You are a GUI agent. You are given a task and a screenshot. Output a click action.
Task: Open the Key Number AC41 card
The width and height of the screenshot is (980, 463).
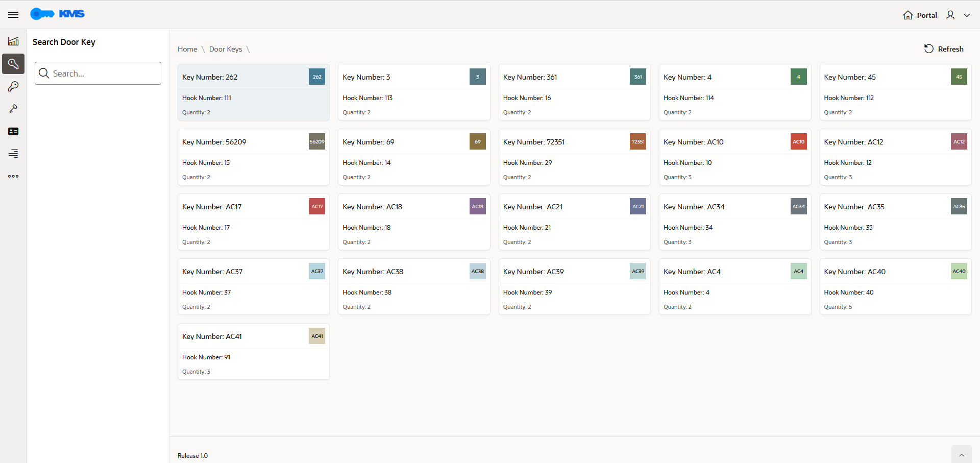click(x=254, y=352)
